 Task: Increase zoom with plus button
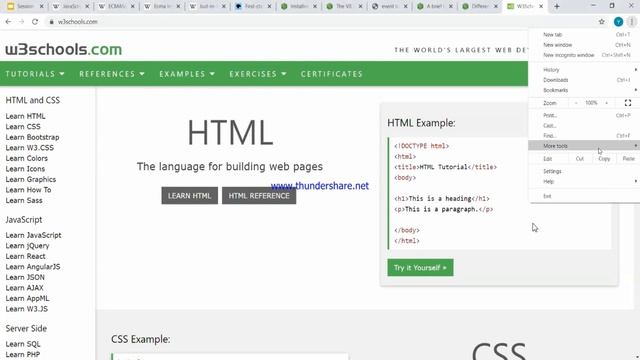pos(607,103)
